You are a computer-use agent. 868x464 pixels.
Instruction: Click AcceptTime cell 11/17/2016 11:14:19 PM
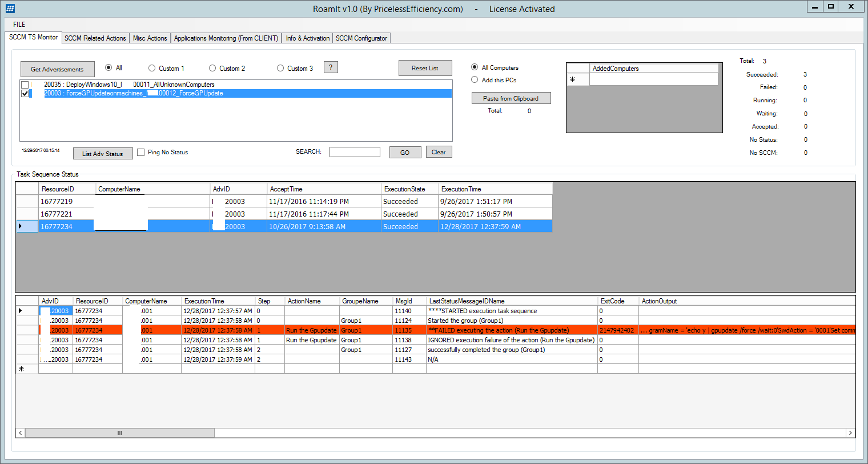coord(324,202)
